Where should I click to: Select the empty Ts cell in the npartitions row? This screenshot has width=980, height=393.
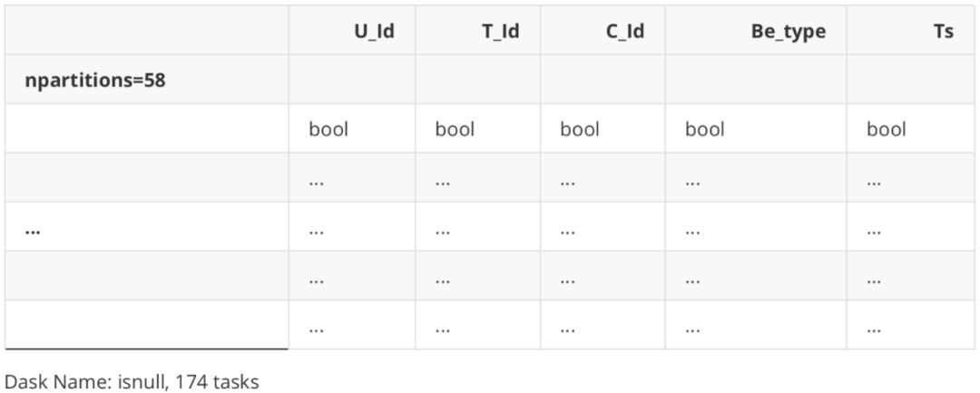click(910, 81)
